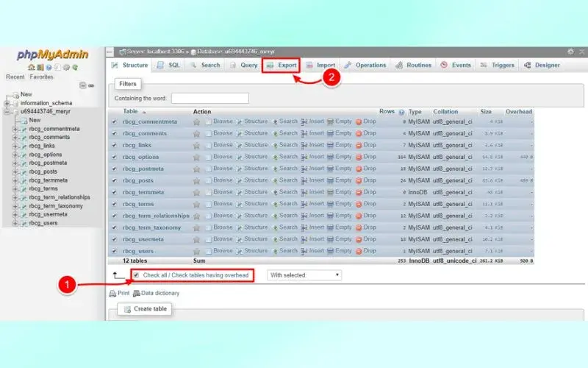Open the Operations tab
The image size is (588, 368).
point(365,66)
